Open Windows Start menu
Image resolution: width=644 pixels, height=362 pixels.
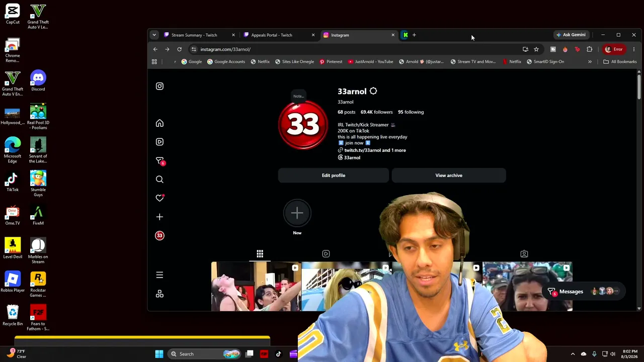point(159,354)
